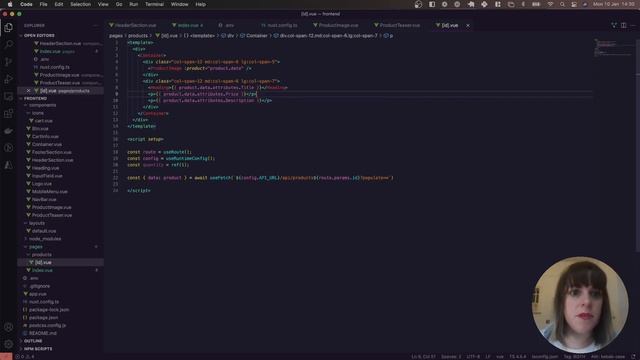Expand the Outline section
Screen dimensions: 640x360
tap(33, 341)
